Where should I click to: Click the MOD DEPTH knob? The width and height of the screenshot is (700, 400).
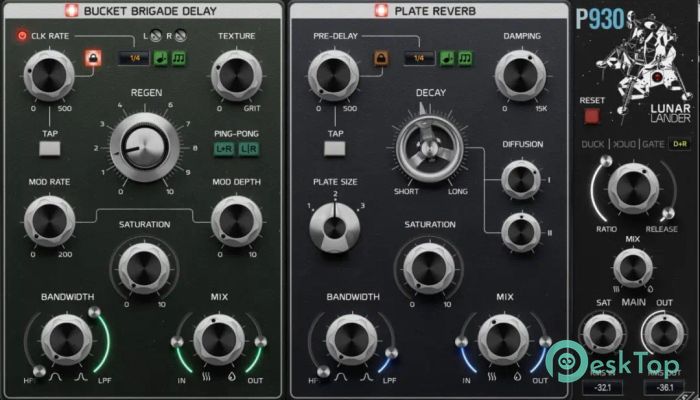click(237, 221)
